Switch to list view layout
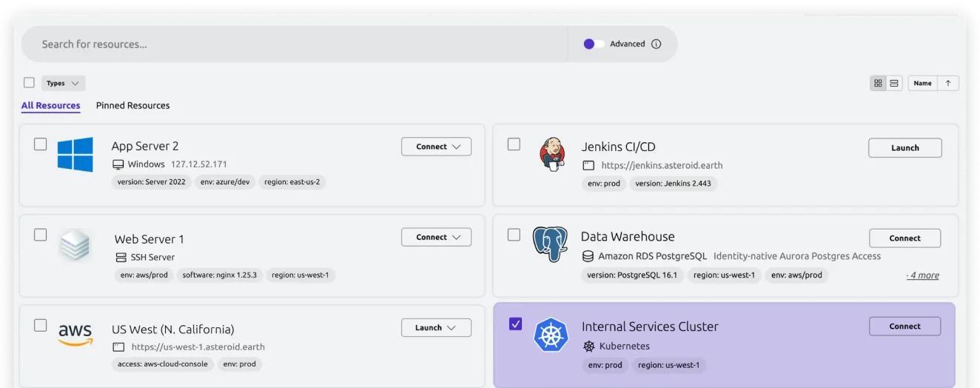Image resolution: width=980 pixels, height=388 pixels. tap(894, 84)
